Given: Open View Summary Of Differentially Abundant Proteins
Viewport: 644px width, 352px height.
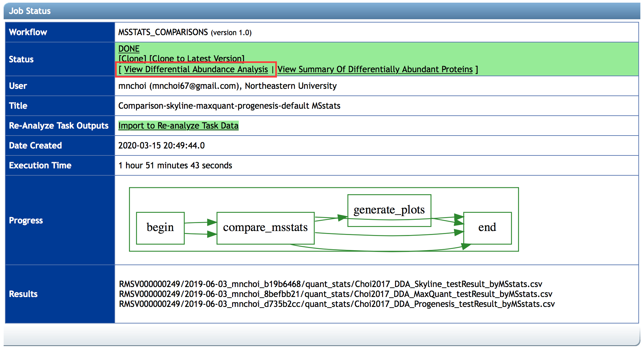Looking at the screenshot, I should [375, 69].
